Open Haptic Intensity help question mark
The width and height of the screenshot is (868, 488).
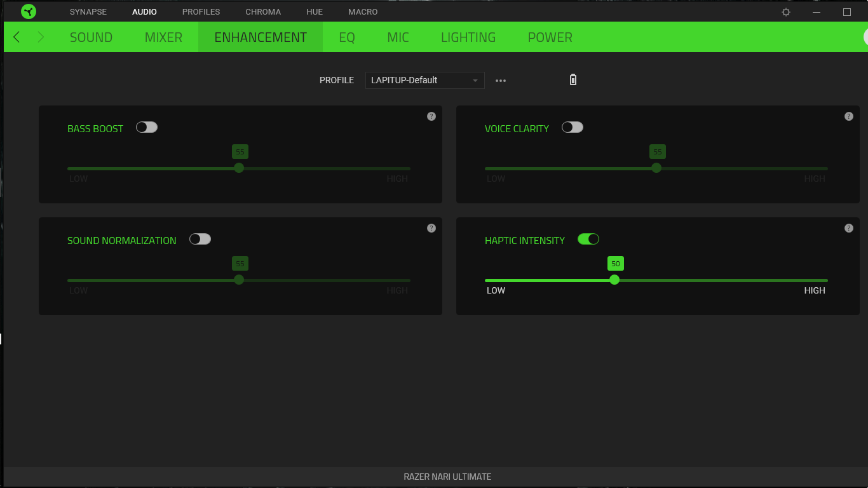(848, 228)
